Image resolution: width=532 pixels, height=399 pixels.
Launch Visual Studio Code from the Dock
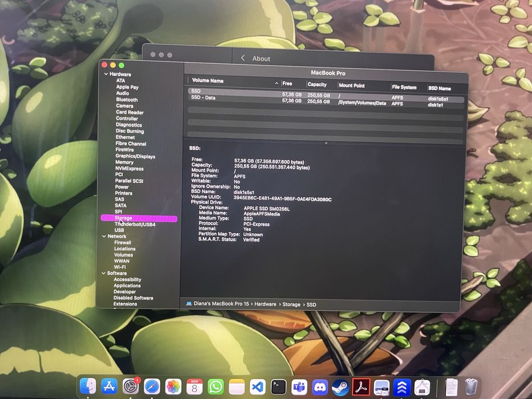point(258,387)
